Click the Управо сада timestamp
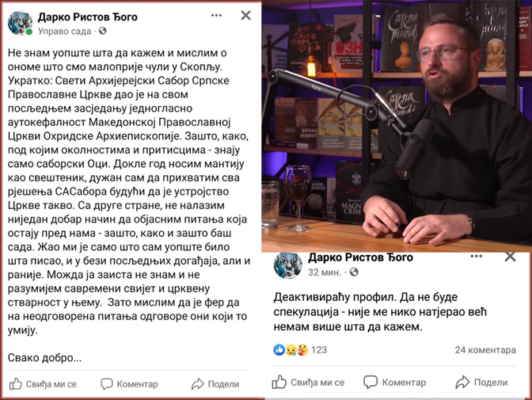The image size is (532, 400). [x=64, y=31]
